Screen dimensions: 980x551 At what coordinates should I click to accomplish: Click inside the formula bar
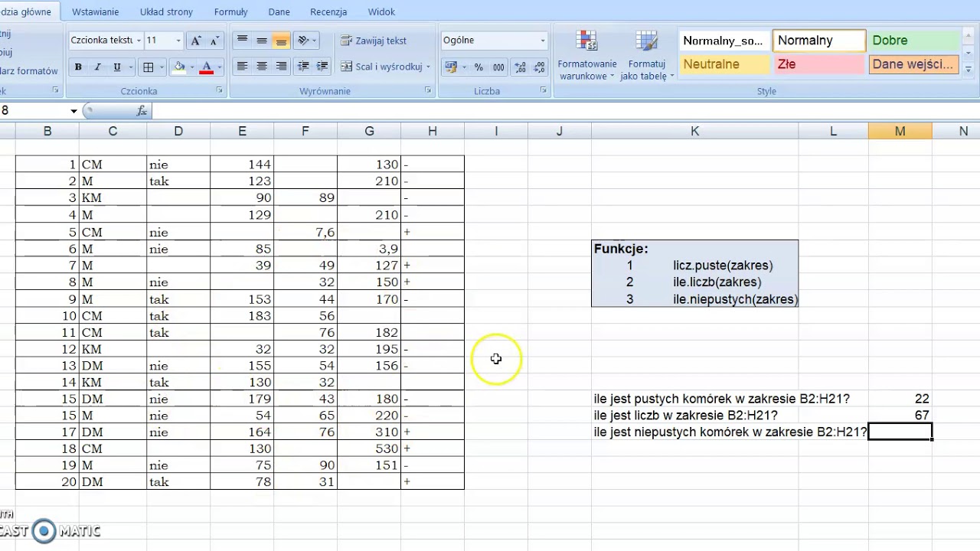click(x=565, y=111)
